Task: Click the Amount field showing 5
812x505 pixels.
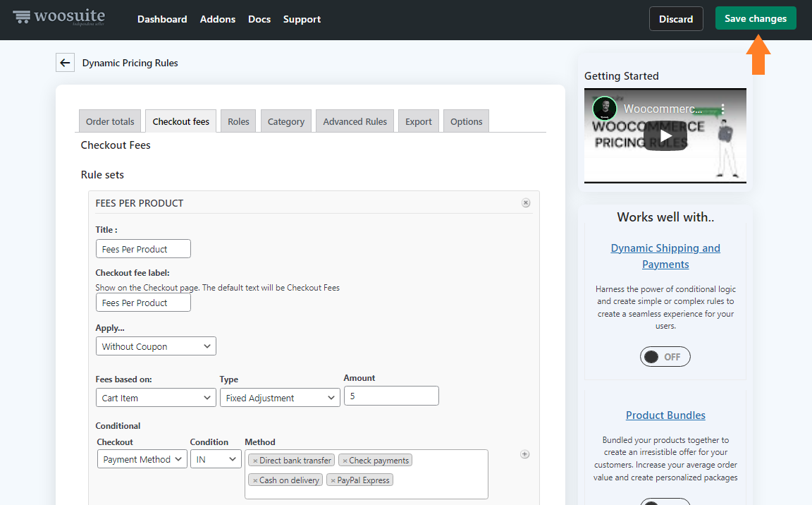Action: (391, 396)
